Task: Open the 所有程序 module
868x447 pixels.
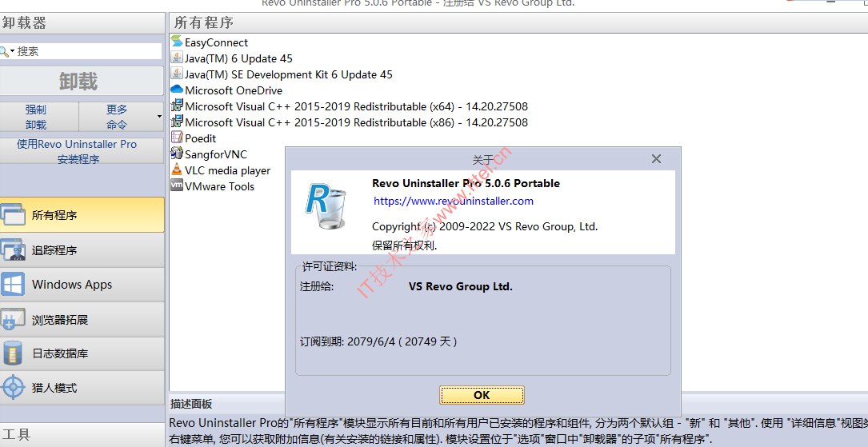Action: pyautogui.click(x=82, y=214)
